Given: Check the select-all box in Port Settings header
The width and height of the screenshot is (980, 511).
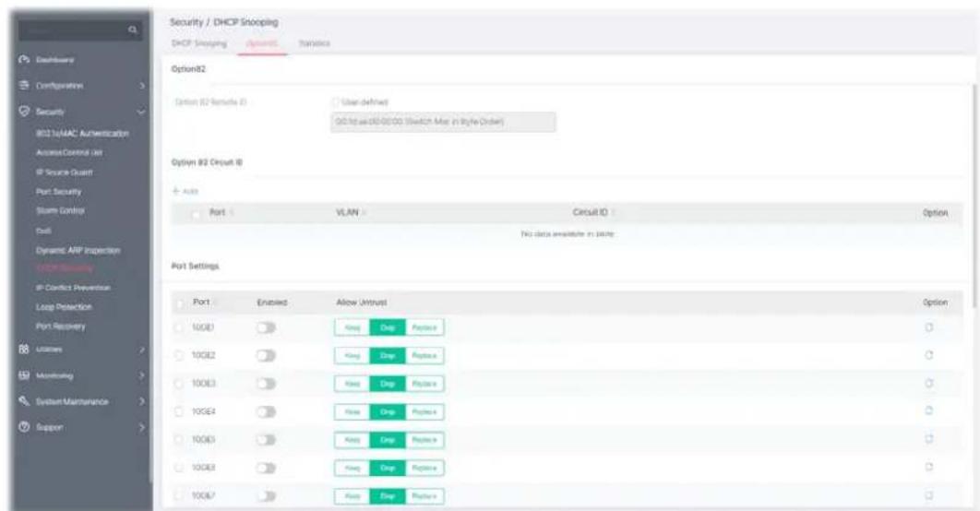Looking at the screenshot, I should 180,303.
